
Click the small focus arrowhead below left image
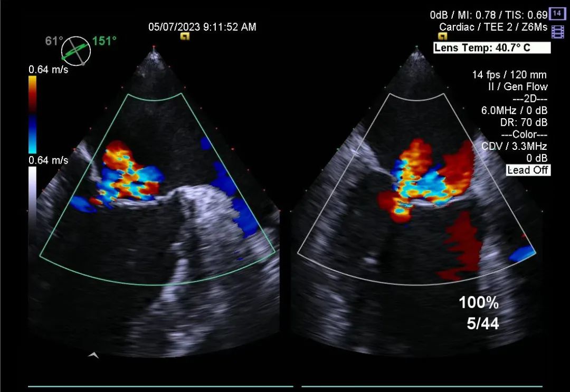click(x=93, y=355)
